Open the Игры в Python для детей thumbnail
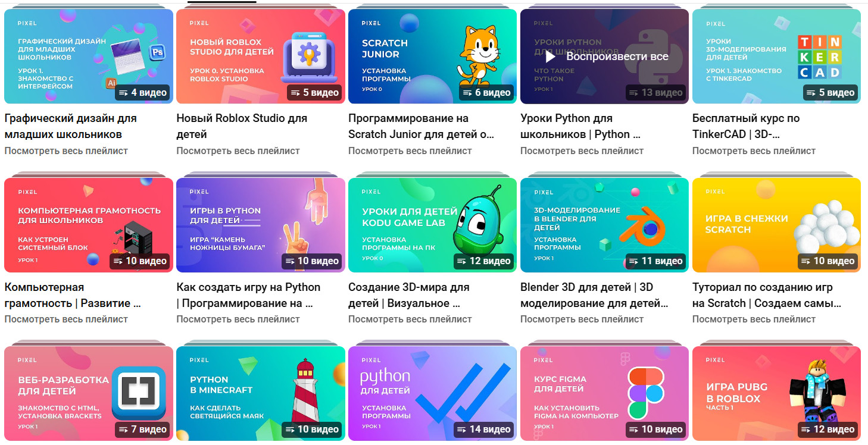868x445 pixels. pos(261,225)
